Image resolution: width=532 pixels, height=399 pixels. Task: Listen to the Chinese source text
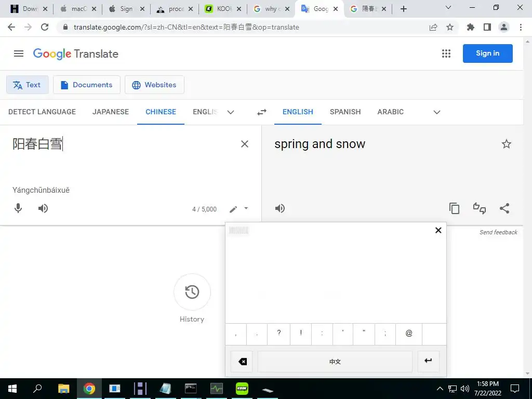43,208
